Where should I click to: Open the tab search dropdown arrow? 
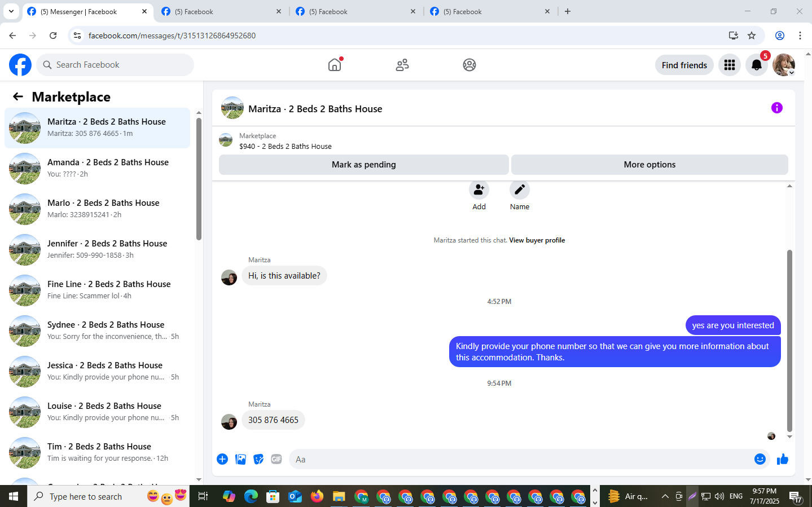click(x=11, y=11)
